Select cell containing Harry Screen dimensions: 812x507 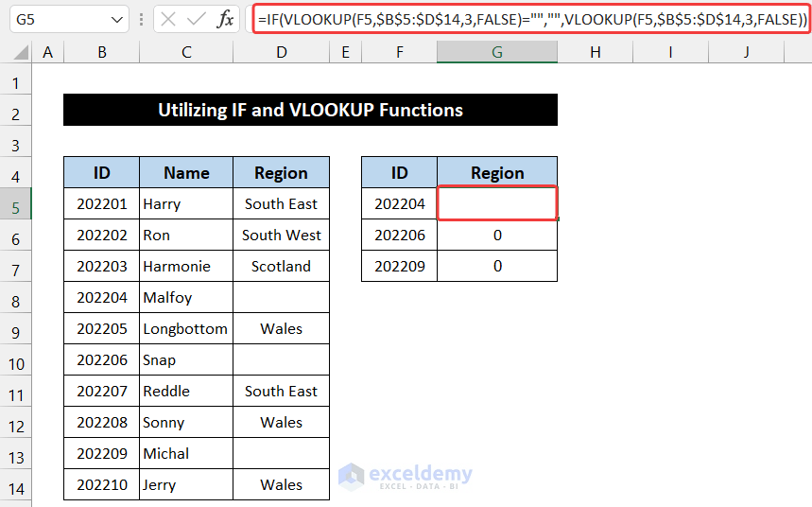[186, 203]
